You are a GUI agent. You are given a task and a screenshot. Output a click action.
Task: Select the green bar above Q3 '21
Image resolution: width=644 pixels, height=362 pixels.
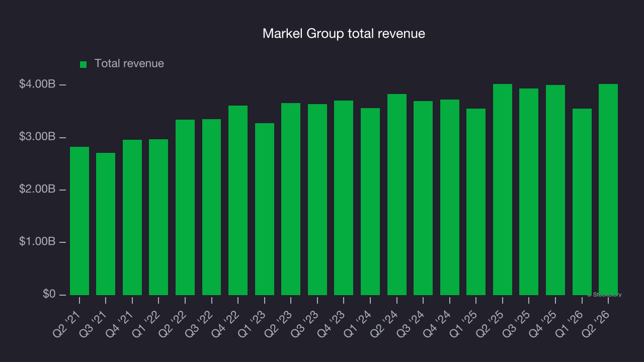(x=106, y=224)
